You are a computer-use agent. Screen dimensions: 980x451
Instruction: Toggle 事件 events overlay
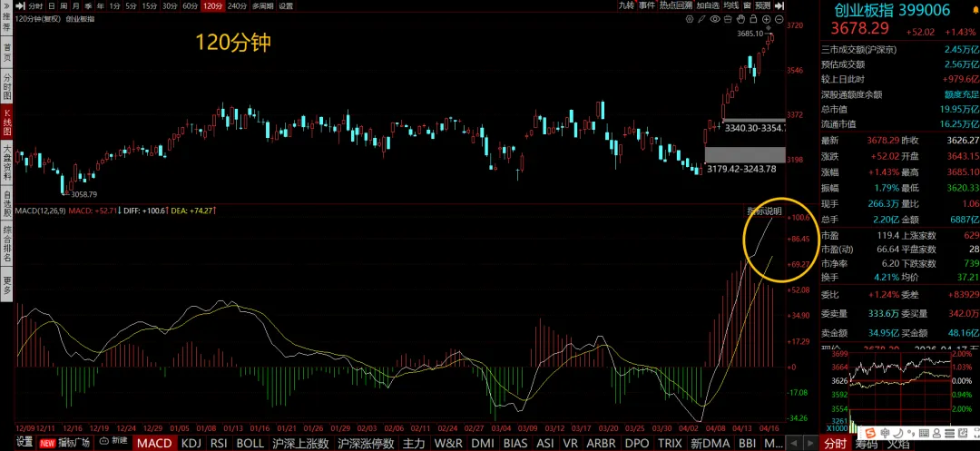tap(647, 5)
